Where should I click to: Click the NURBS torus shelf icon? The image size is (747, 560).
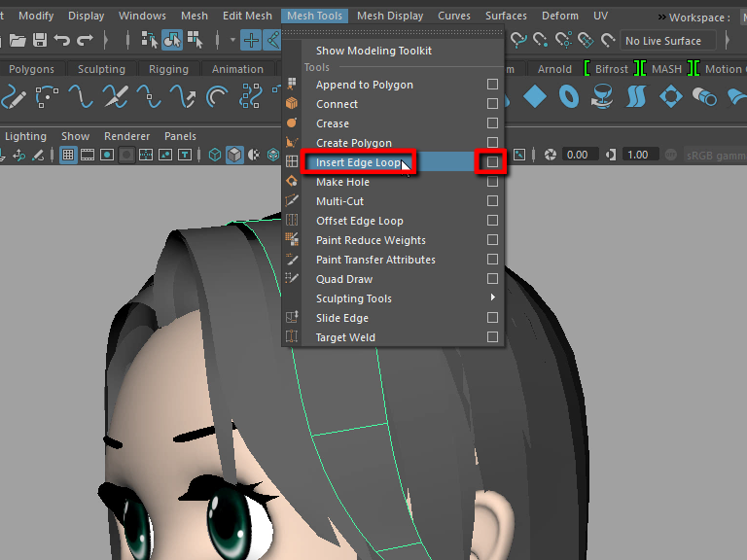tap(569, 96)
